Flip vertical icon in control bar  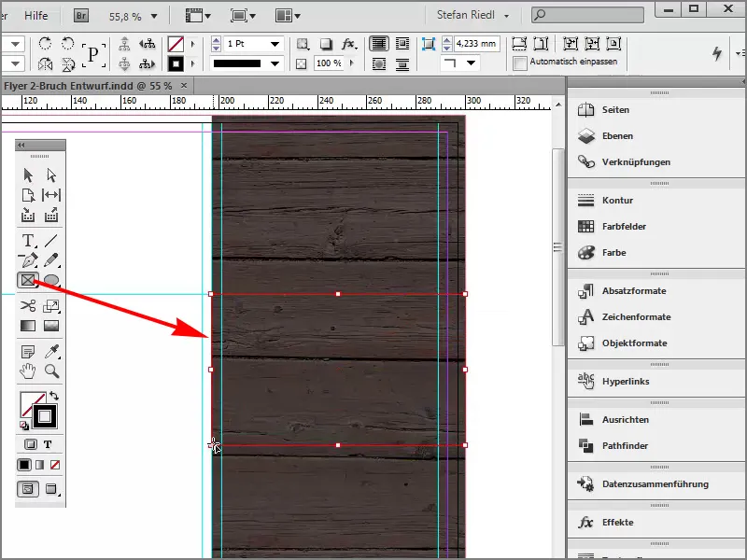(68, 63)
